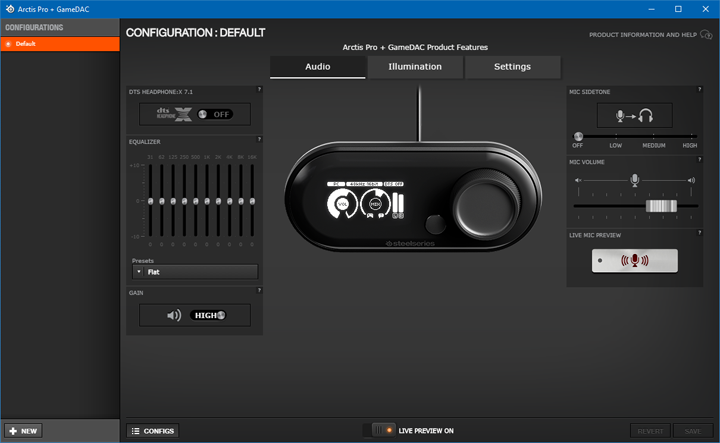This screenshot has height=443, width=720.
Task: Open help for DTS Headphone:X 7.1
Action: coord(259,90)
